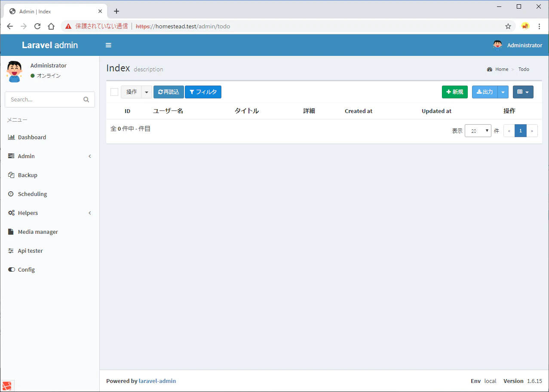
Task: Toggle the sidebar hamburger menu icon
Action: 108,45
